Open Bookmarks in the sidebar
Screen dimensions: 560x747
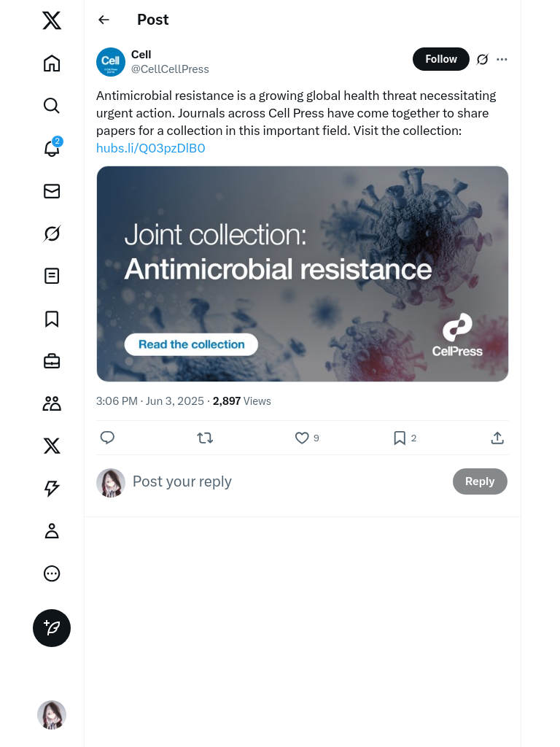[52, 319]
